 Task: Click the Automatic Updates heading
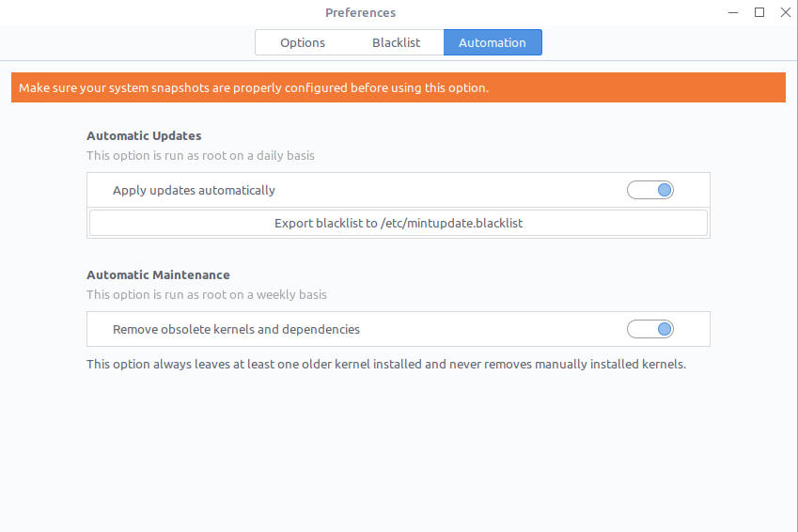coord(144,135)
